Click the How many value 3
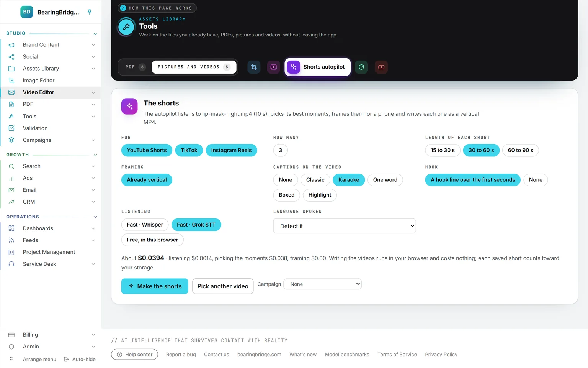This screenshot has height=368, width=588. [x=281, y=150]
